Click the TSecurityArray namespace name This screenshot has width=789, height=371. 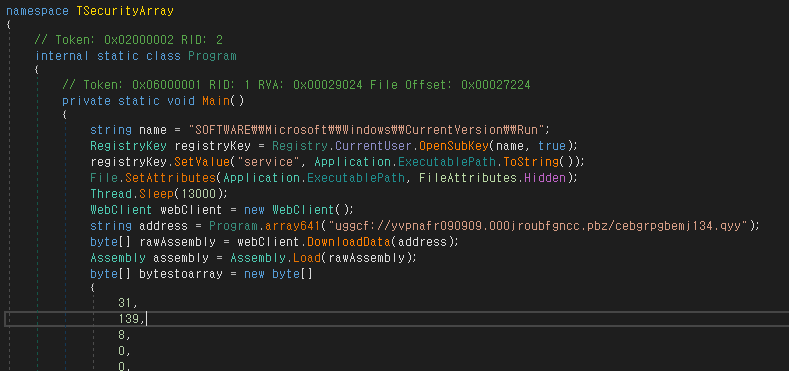[x=125, y=11]
